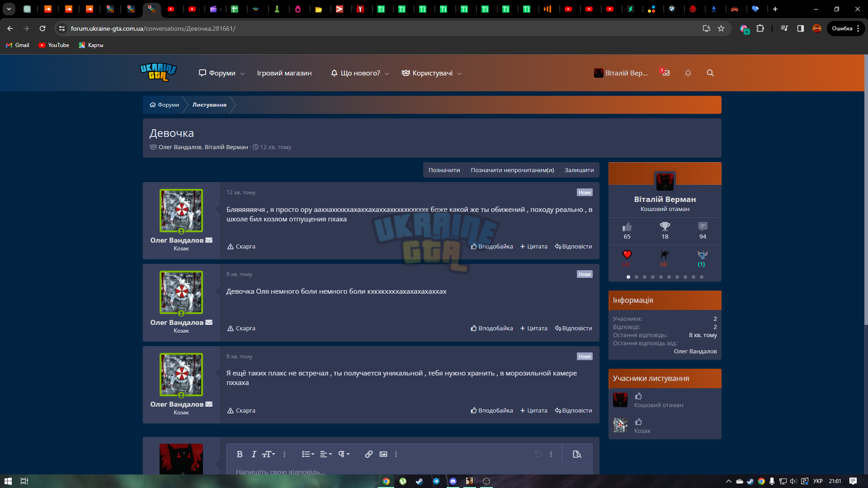The height and width of the screenshot is (488, 868).
Task: Quote the 9 хв. тому message with Цитата
Action: [533, 328]
